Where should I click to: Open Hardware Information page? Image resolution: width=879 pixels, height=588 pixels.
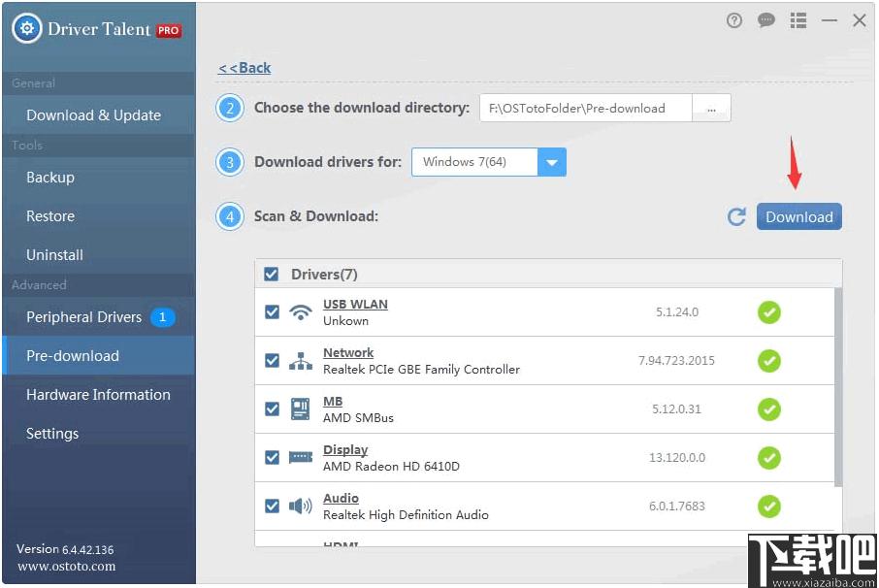click(x=98, y=395)
